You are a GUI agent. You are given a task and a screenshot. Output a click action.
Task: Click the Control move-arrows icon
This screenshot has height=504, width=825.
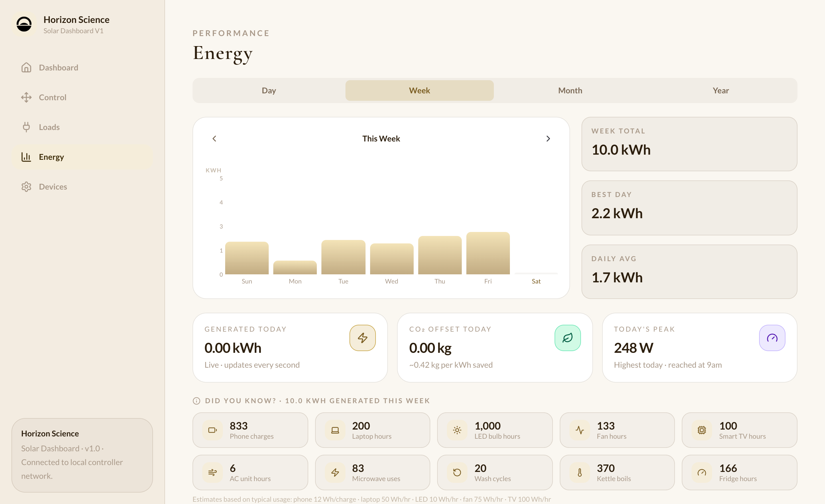[26, 97]
